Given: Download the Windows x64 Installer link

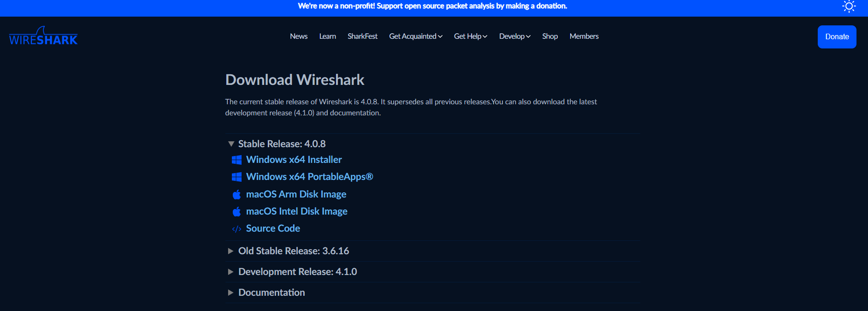Looking at the screenshot, I should (x=294, y=159).
